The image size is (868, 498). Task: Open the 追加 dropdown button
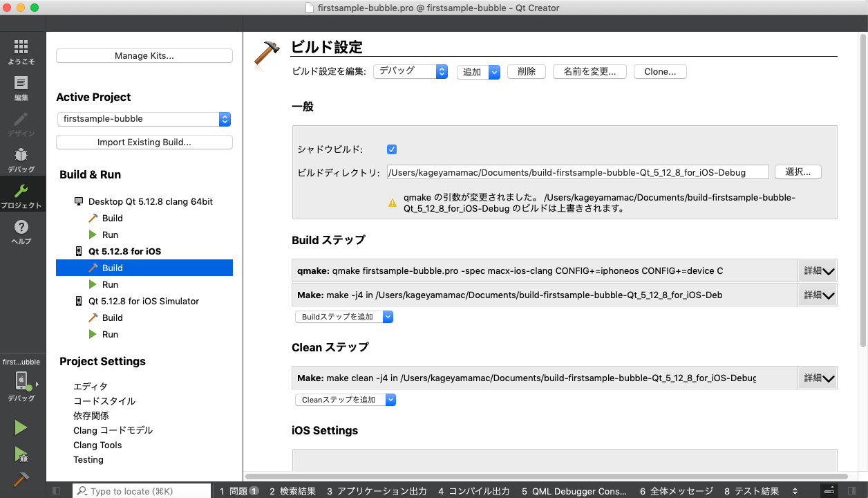pos(478,72)
